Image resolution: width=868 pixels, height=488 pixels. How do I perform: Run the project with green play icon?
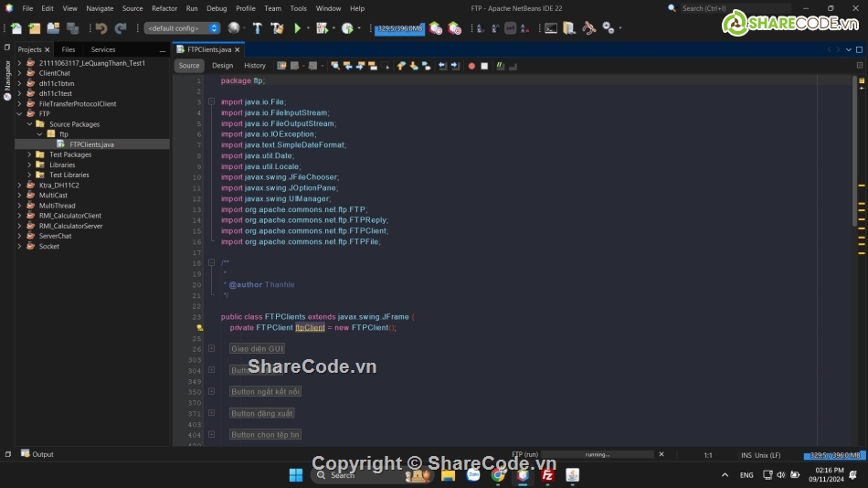coord(297,28)
